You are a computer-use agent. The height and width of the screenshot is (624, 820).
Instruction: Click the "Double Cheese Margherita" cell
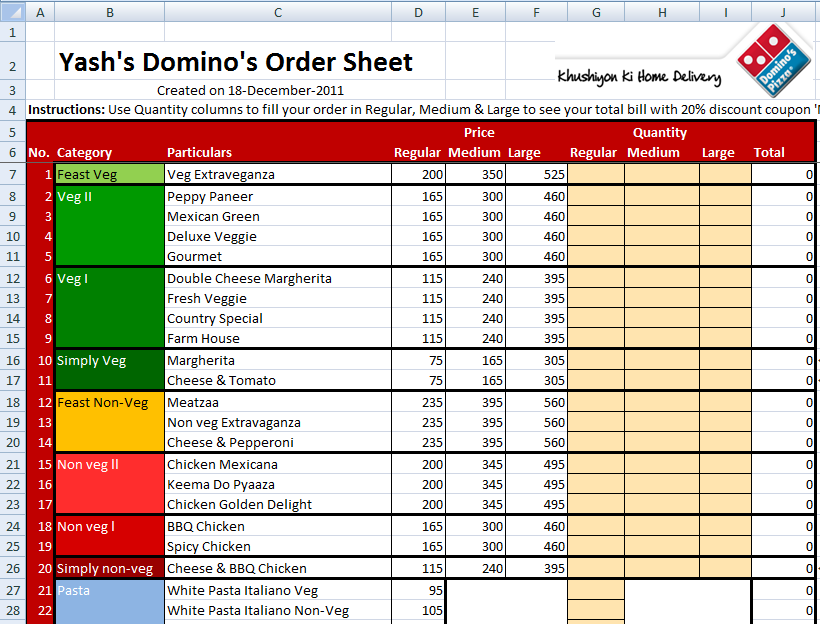[278, 278]
